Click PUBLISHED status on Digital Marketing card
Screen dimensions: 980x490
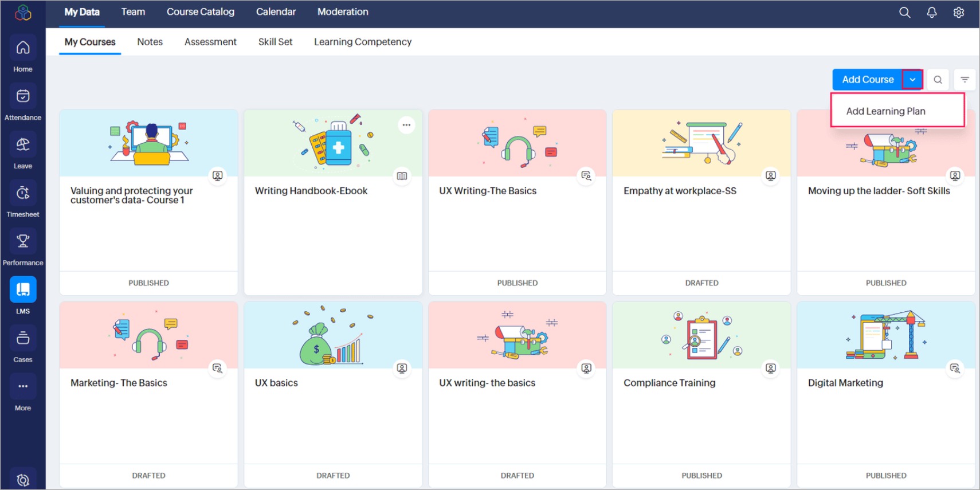point(886,476)
